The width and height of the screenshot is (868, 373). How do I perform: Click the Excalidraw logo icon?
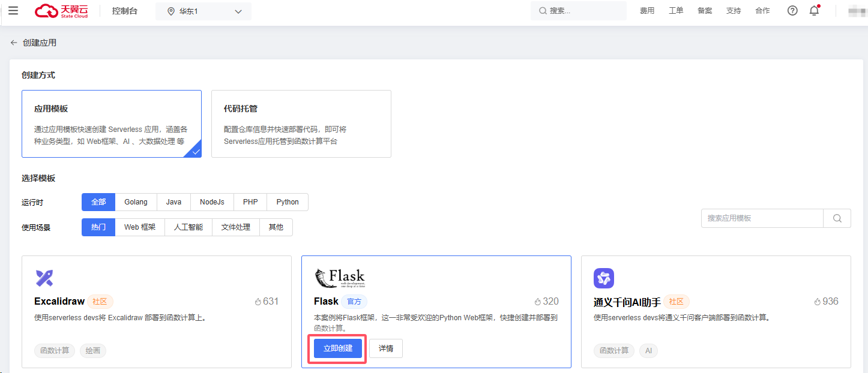coord(44,278)
